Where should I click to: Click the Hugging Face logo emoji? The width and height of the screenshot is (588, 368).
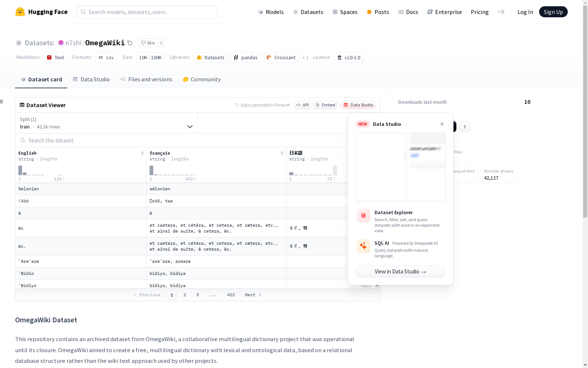pos(20,12)
